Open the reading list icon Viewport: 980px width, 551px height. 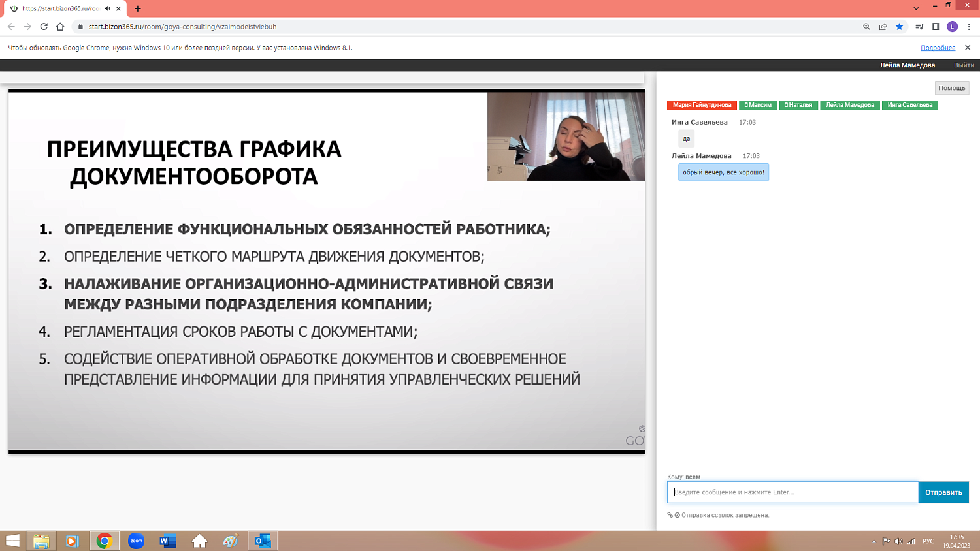click(x=918, y=27)
